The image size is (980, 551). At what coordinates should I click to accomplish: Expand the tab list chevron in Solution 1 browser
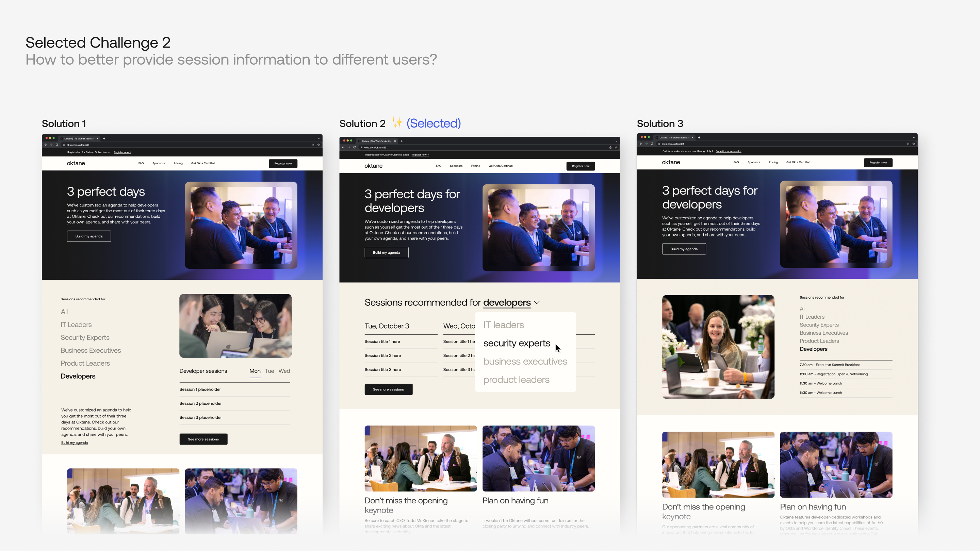tap(318, 138)
